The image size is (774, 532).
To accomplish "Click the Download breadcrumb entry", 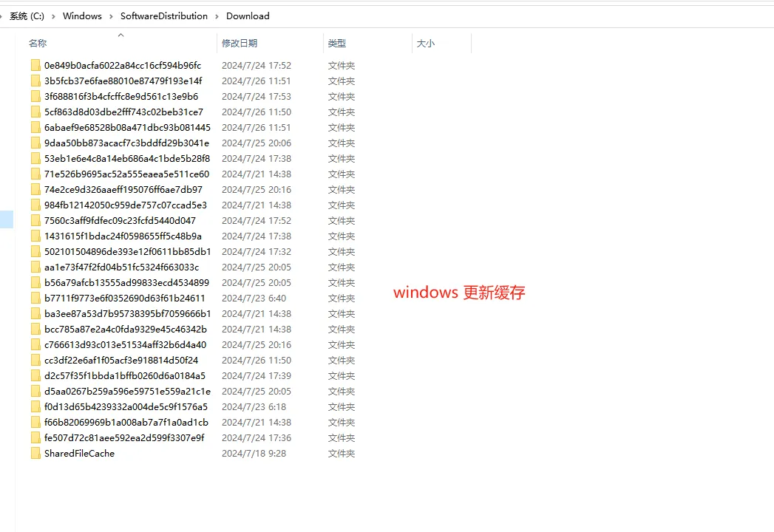I will point(248,16).
